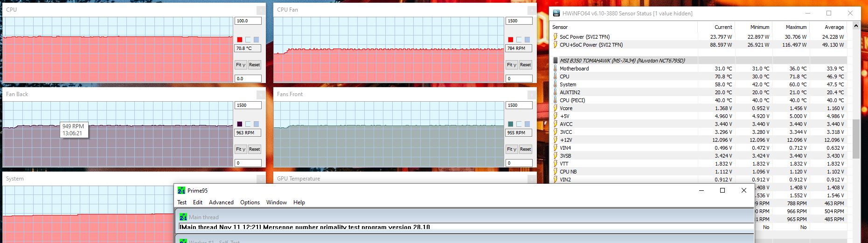Image resolution: width=868 pixels, height=243 pixels.
Task: Click Fit y in the CPU graph
Action: [241, 65]
